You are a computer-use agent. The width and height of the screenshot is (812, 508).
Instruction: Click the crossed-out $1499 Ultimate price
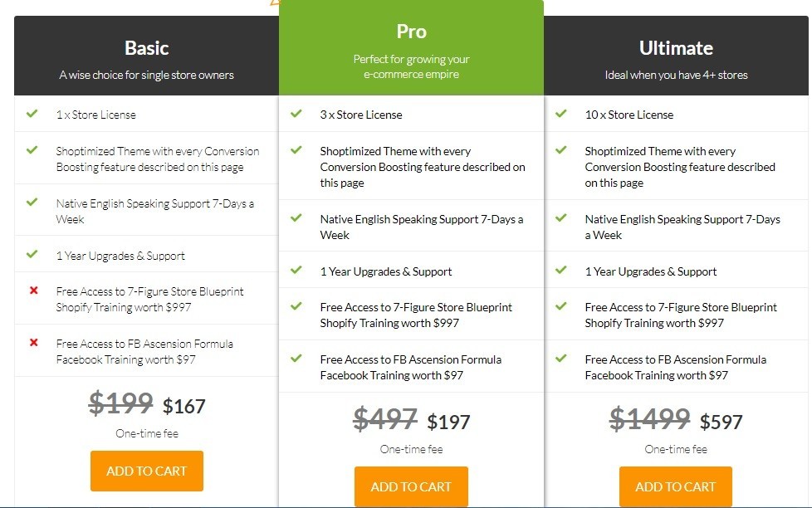click(649, 418)
